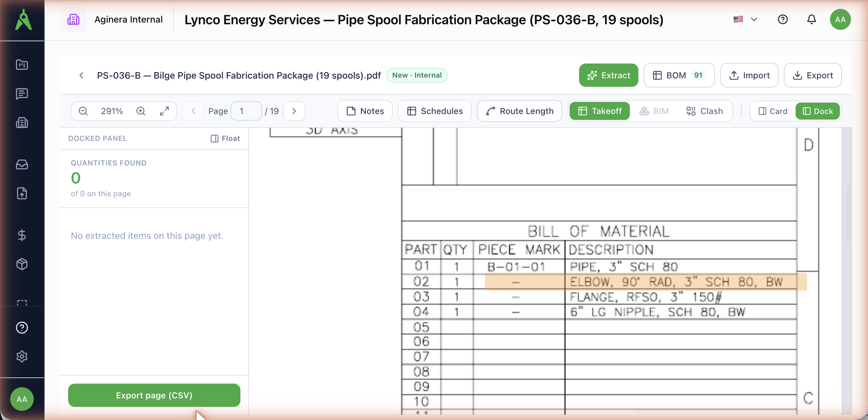Select the Takeoff mode tab
Screen dimensions: 868x420
tap(600, 111)
